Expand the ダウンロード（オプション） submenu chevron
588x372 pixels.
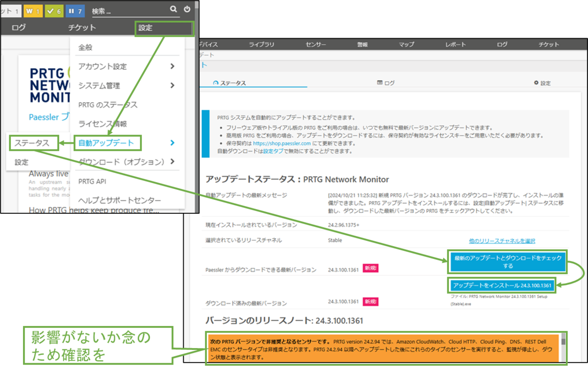click(x=172, y=162)
